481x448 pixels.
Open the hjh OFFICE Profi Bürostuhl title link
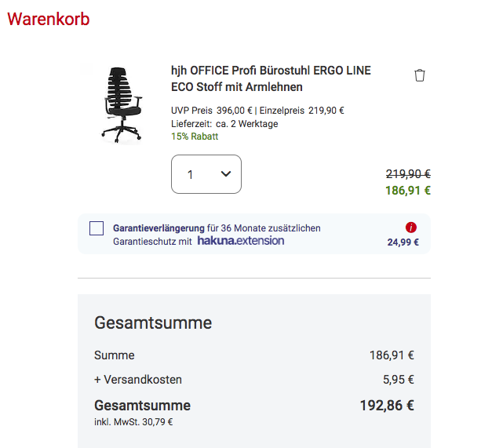coord(271,78)
